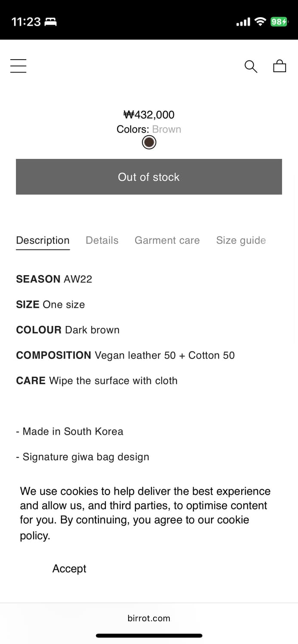Switch to the Description tab
The image size is (298, 644).
pyautogui.click(x=43, y=240)
